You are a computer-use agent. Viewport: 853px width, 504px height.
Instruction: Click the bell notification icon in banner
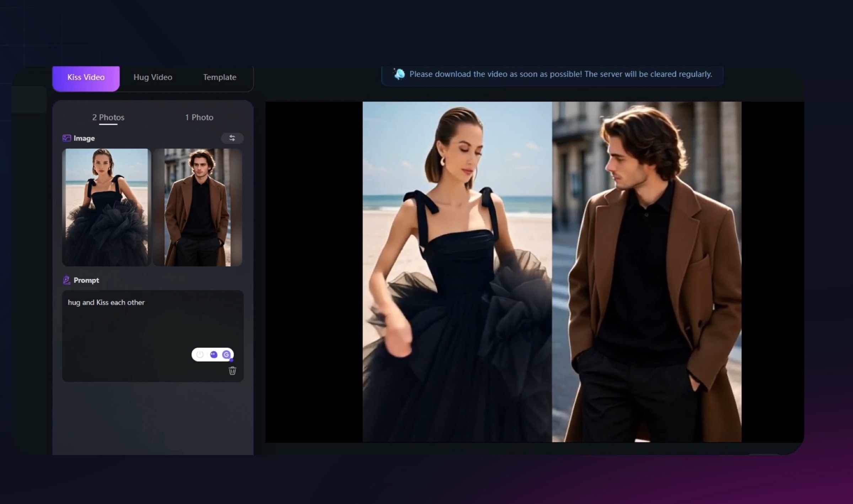399,74
